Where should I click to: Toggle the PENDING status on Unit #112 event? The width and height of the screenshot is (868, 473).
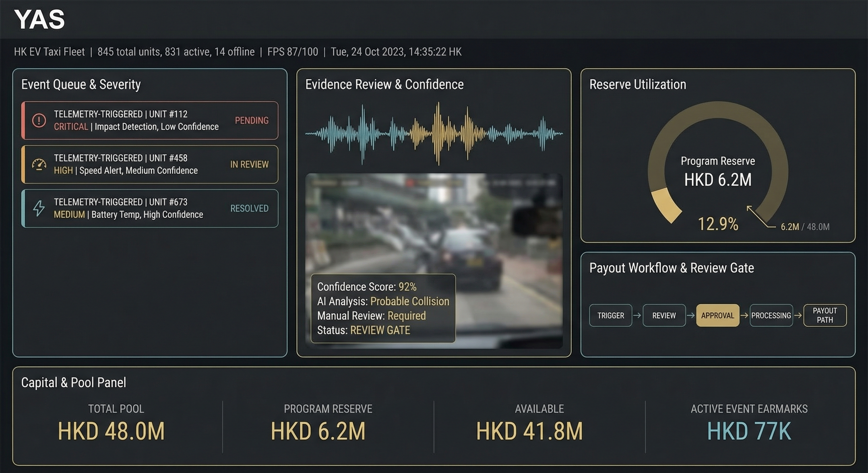(x=252, y=120)
